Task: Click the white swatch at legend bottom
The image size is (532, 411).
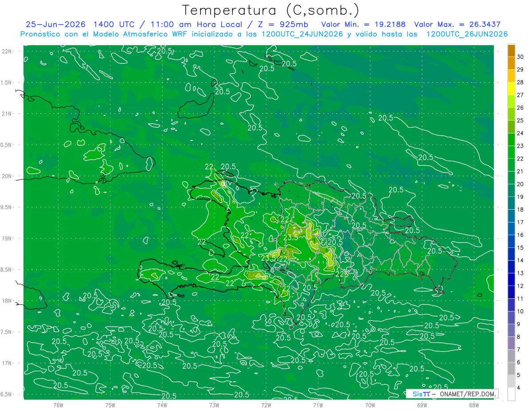Action: point(511,394)
